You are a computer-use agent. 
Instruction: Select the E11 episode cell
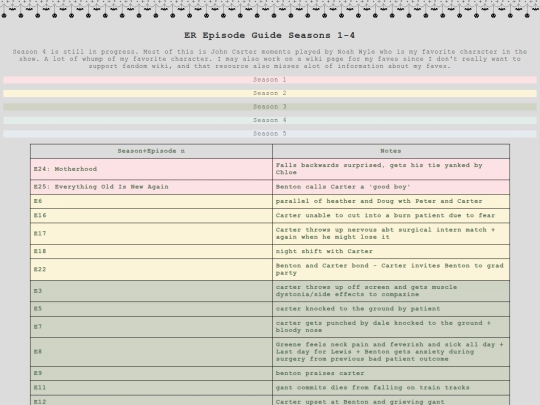click(151, 388)
